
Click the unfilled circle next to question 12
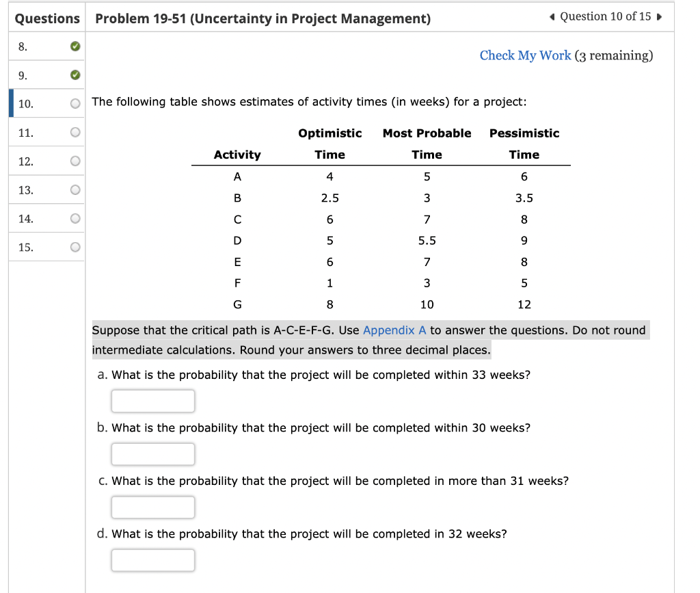(x=75, y=161)
